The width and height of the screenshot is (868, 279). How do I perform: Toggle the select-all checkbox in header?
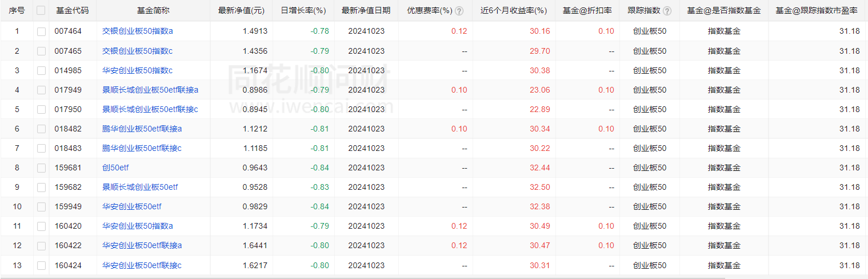click(41, 10)
